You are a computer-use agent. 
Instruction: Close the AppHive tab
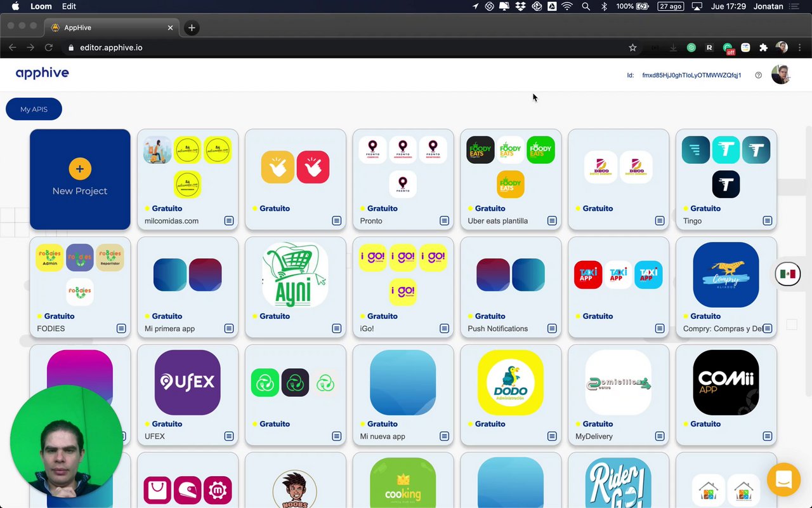click(170, 28)
